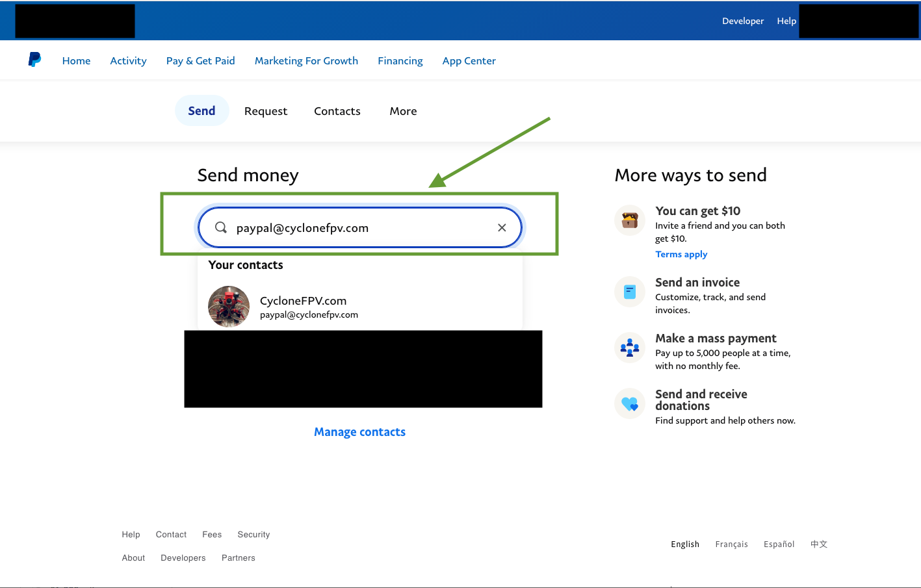Switch to the Request tab
Screen dimensions: 921x588
tap(266, 111)
